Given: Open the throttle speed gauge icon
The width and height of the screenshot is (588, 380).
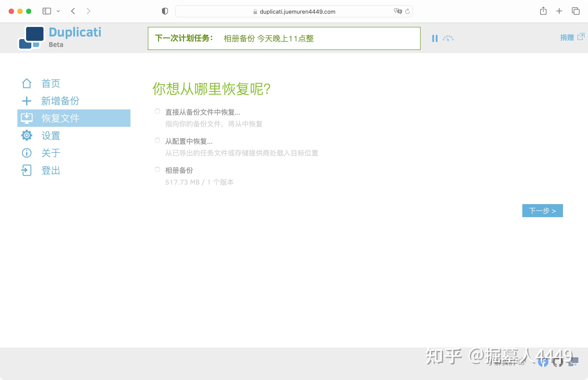Looking at the screenshot, I should click(448, 38).
